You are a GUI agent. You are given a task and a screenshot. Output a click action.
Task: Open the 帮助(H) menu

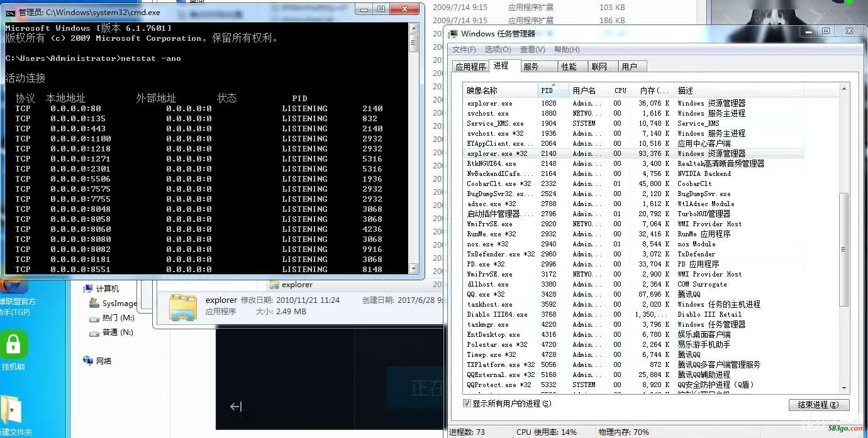(x=567, y=50)
